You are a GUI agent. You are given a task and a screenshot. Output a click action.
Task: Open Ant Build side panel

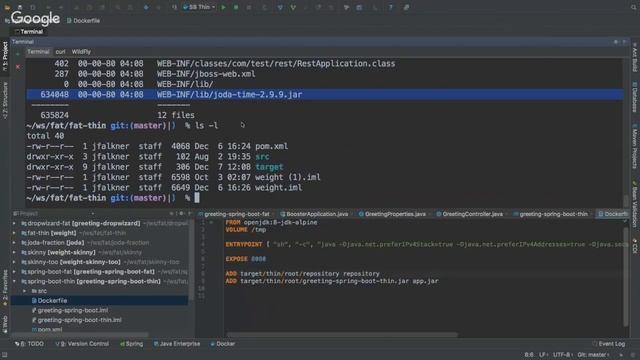coord(635,57)
